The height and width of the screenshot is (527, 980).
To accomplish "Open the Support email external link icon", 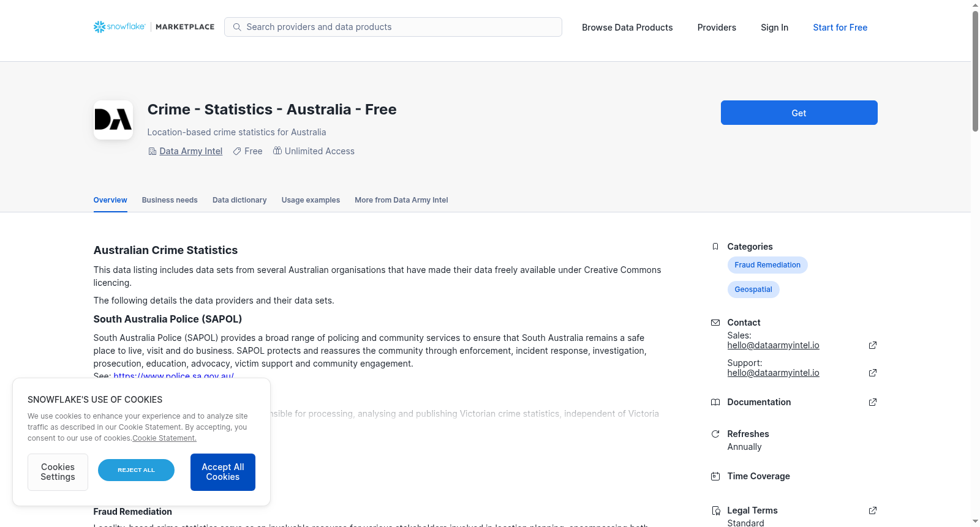I will pyautogui.click(x=873, y=373).
